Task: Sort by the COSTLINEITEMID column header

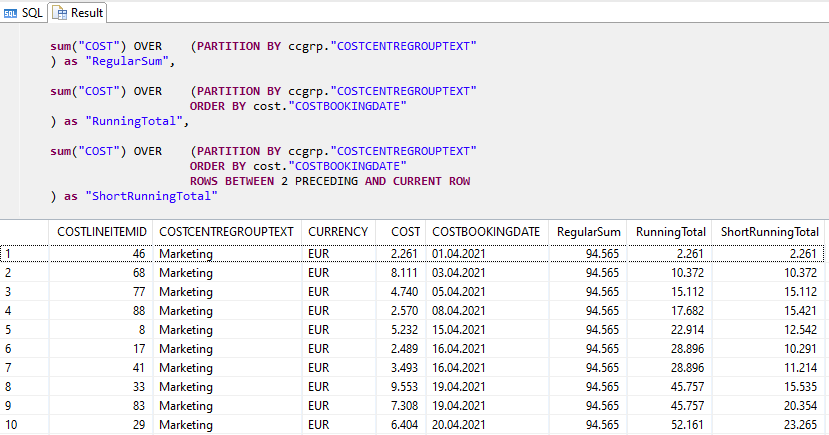Action: (x=101, y=231)
